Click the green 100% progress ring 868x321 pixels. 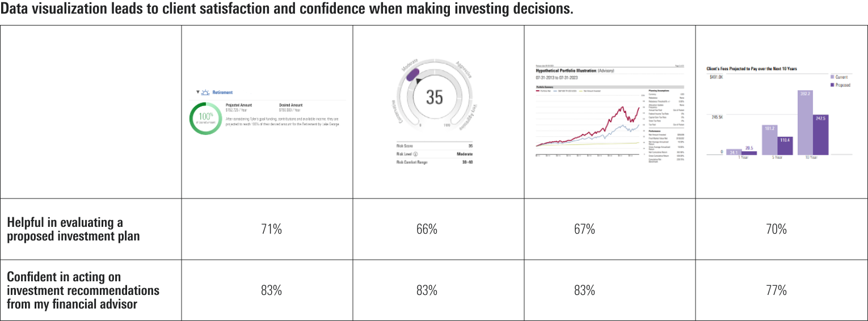pyautogui.click(x=205, y=118)
